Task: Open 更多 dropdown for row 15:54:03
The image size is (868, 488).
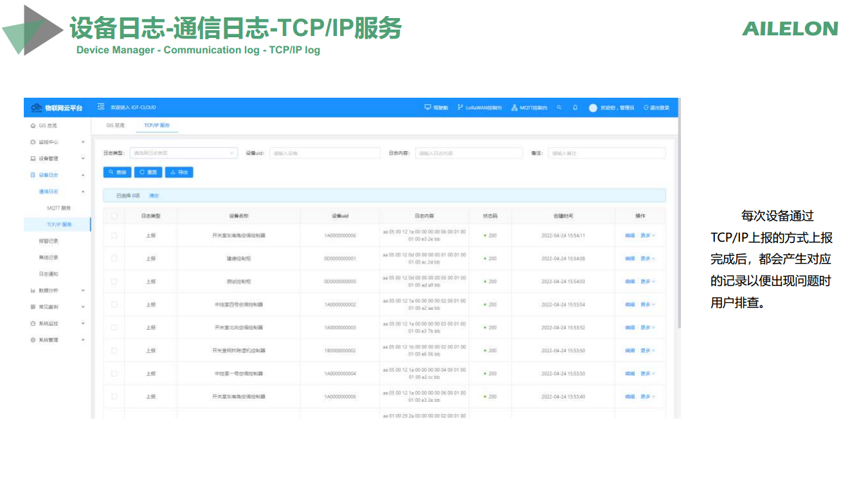Action: pyautogui.click(x=647, y=282)
